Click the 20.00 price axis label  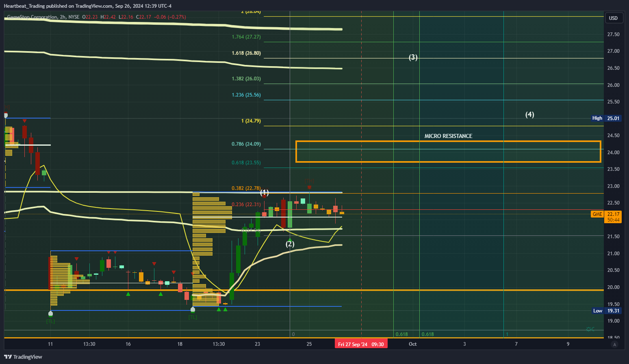pos(614,287)
